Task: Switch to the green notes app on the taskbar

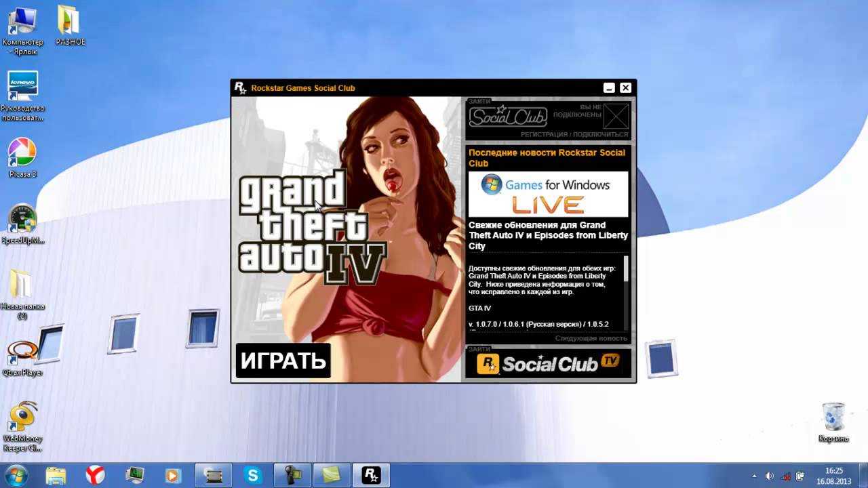Action: (x=332, y=475)
